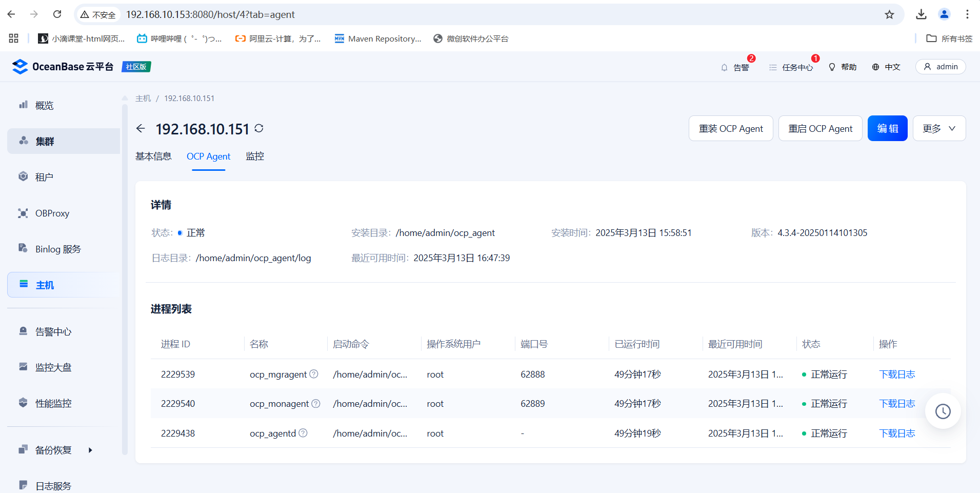Viewport: 980px width, 493px height.
Task: Open 日志服务 log service in sidebar
Action: click(x=64, y=486)
